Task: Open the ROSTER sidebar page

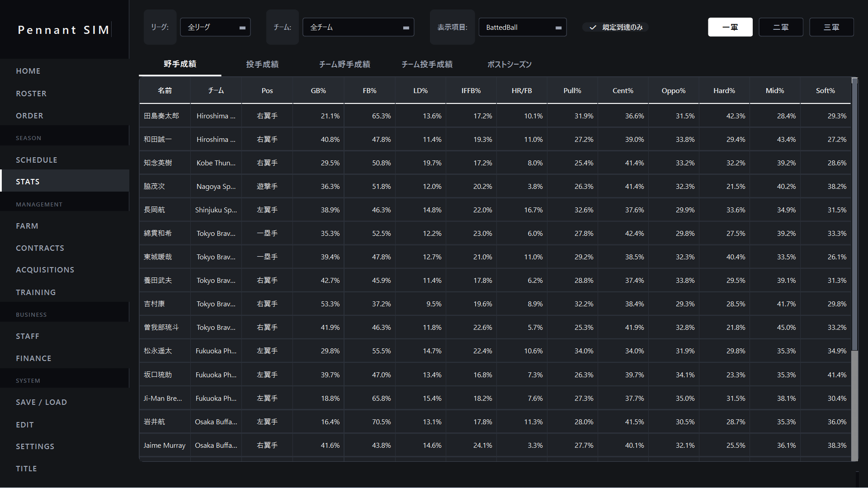Action: click(31, 94)
